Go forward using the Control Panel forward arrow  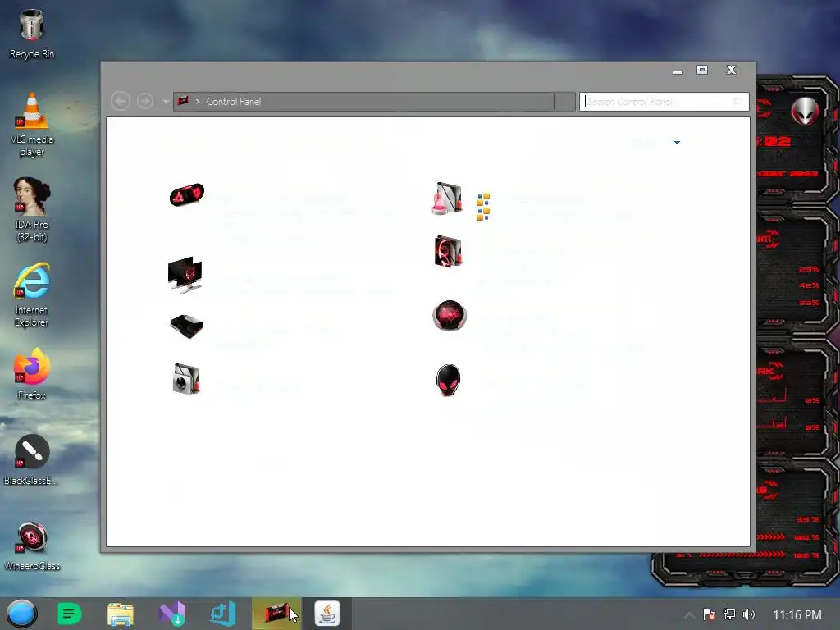(x=144, y=101)
